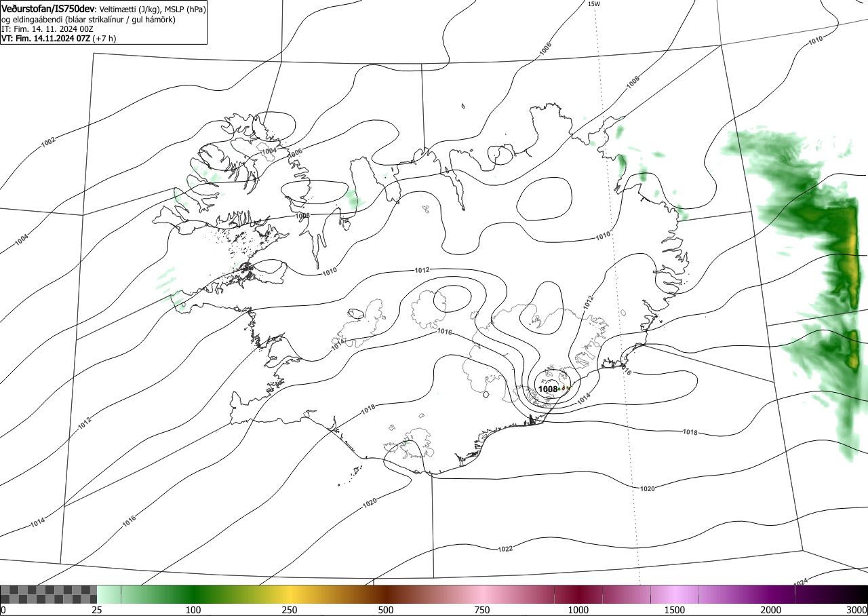Click the colorbar tick label 500
This screenshot has width=868, height=616.
pyautogui.click(x=386, y=611)
